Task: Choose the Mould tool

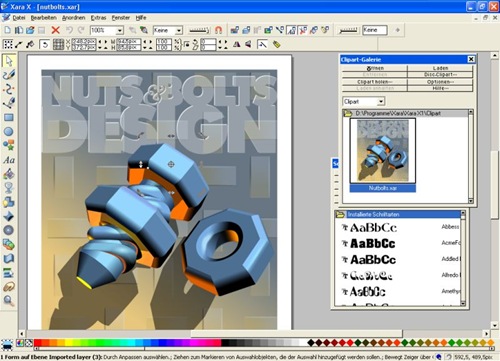Action: 9,259
